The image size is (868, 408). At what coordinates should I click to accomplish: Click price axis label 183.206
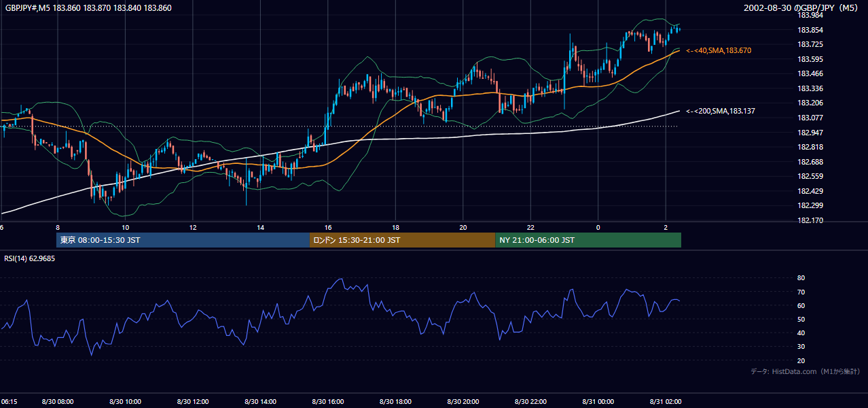pos(811,103)
